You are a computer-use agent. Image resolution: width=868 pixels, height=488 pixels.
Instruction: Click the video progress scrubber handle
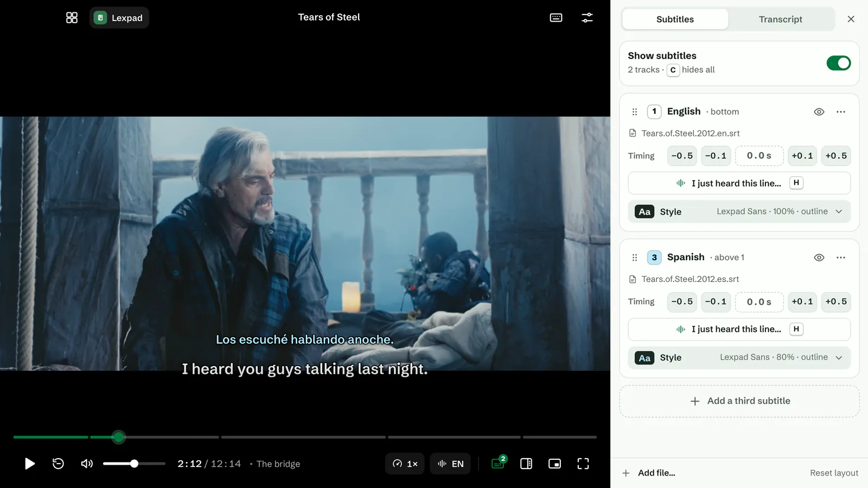[119, 437]
